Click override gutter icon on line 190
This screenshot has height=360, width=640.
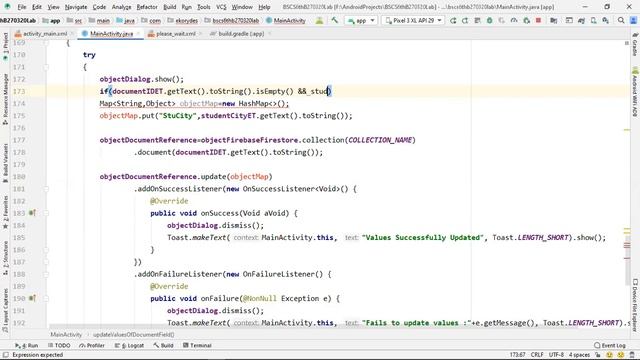click(x=32, y=298)
